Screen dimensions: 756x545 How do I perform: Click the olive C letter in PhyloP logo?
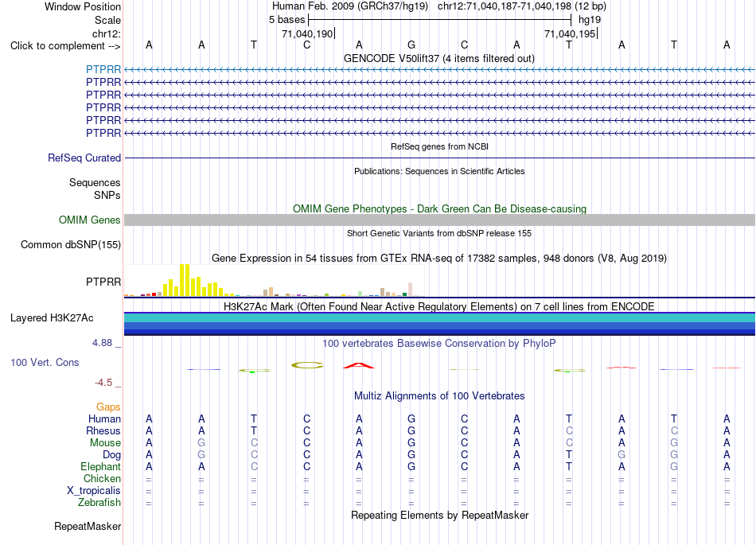coord(307,365)
